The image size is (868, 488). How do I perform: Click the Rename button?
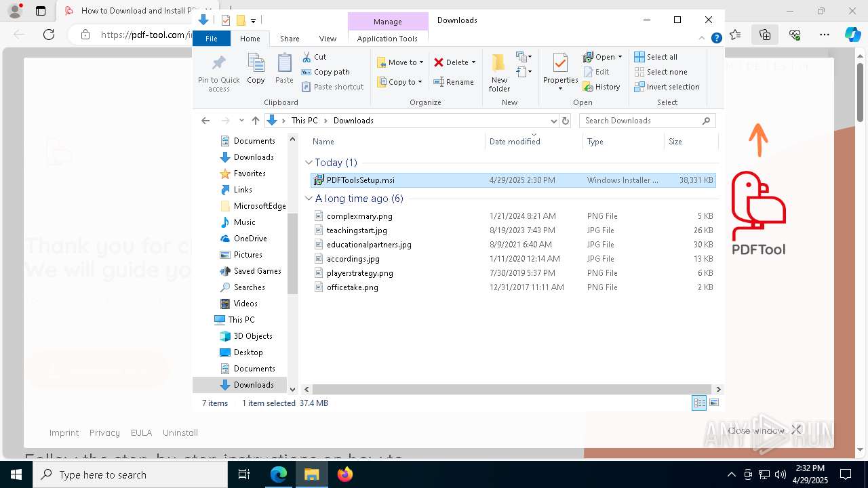[x=454, y=82]
